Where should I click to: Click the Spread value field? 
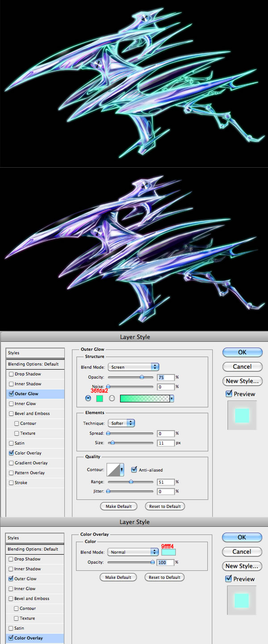pos(165,433)
